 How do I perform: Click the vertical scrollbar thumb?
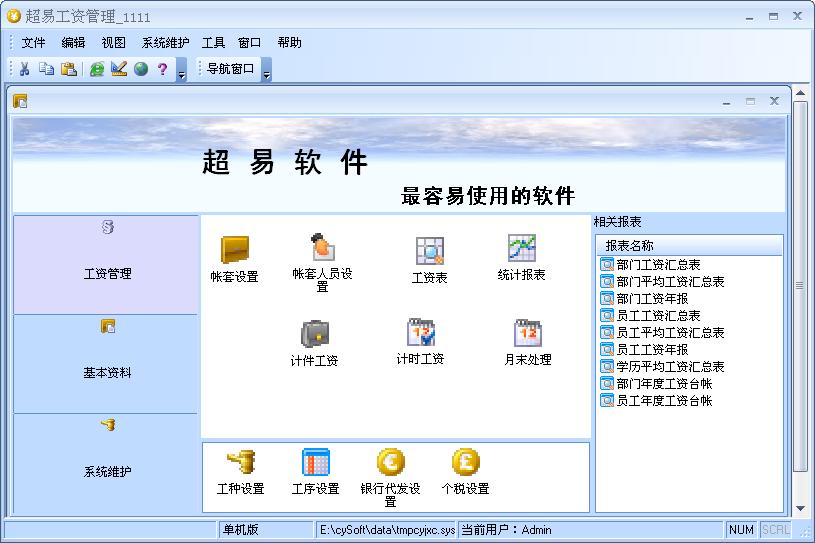[x=800, y=285]
